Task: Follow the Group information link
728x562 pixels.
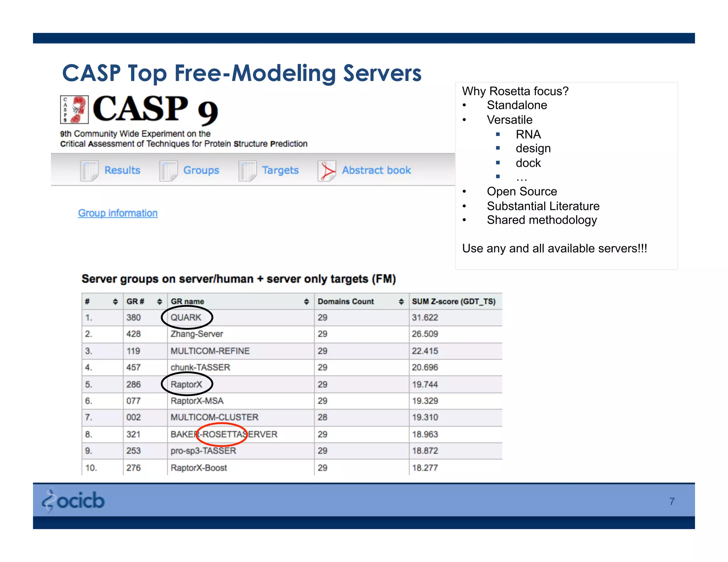Action: 118,213
